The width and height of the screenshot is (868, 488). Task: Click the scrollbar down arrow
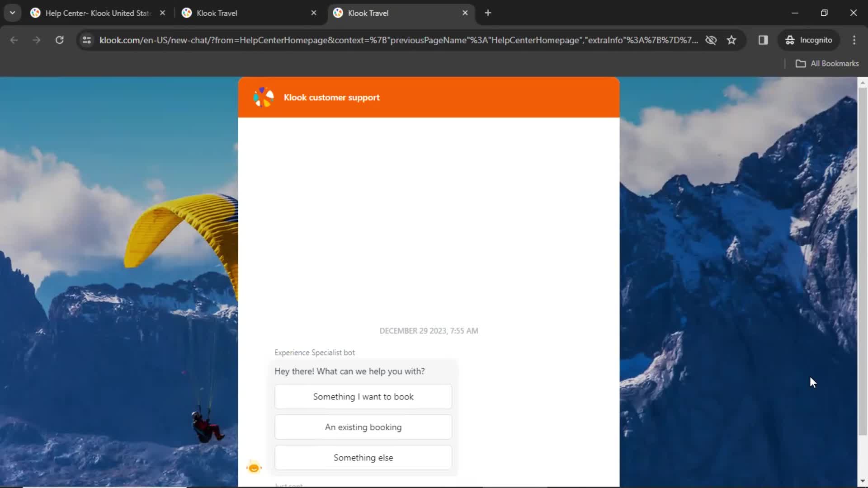pyautogui.click(x=863, y=481)
